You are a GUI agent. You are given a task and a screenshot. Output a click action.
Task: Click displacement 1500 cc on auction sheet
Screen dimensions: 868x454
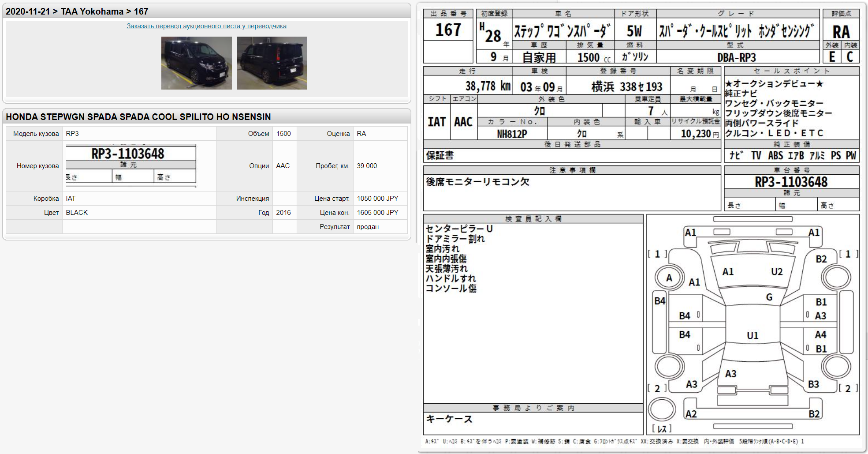point(594,57)
